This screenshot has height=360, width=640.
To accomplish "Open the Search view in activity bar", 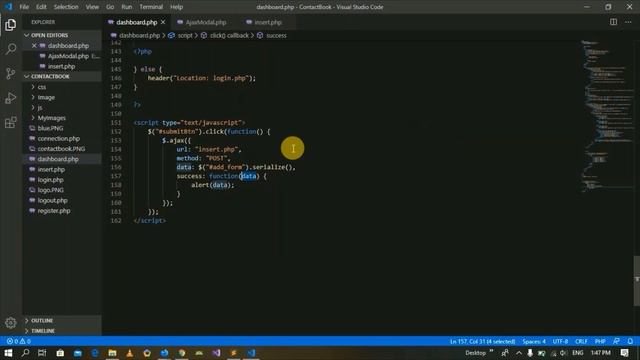I will coord(11,49).
